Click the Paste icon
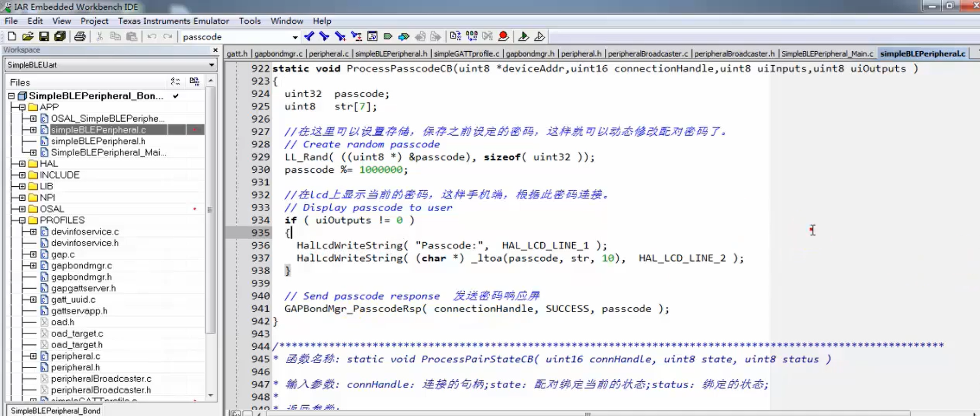The height and width of the screenshot is (416, 980). (x=132, y=36)
